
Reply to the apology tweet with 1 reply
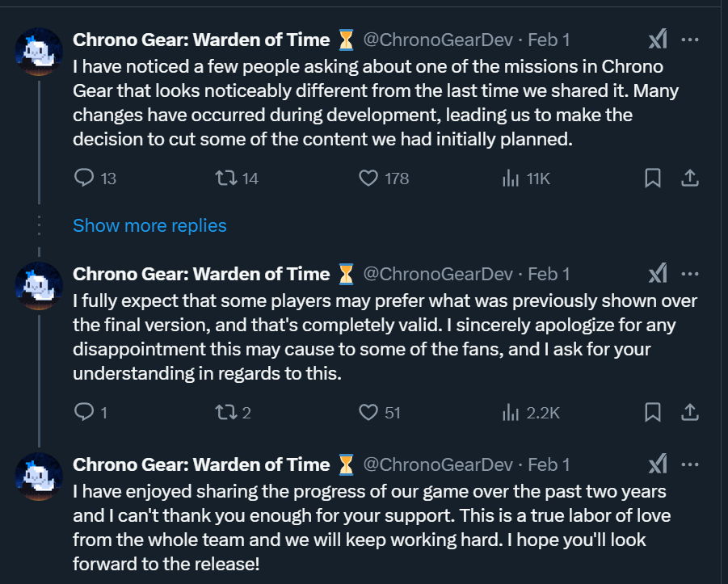tap(85, 412)
